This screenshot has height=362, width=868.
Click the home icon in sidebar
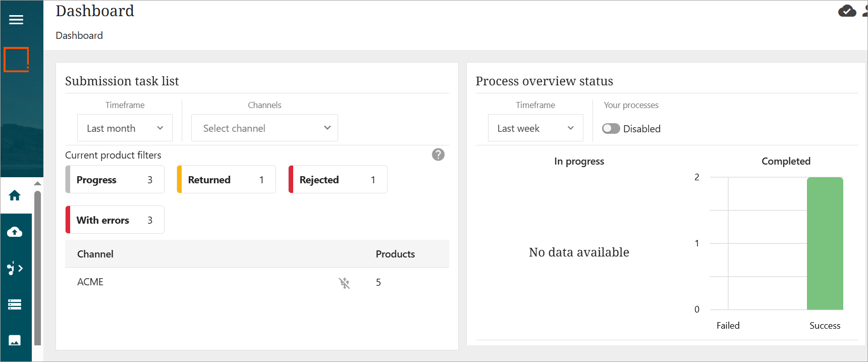[15, 195]
